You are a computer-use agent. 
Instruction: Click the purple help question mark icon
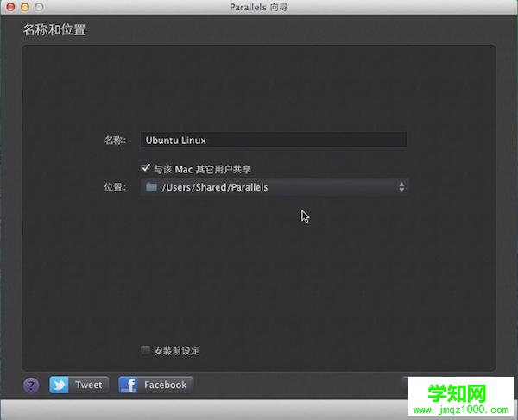tap(31, 385)
